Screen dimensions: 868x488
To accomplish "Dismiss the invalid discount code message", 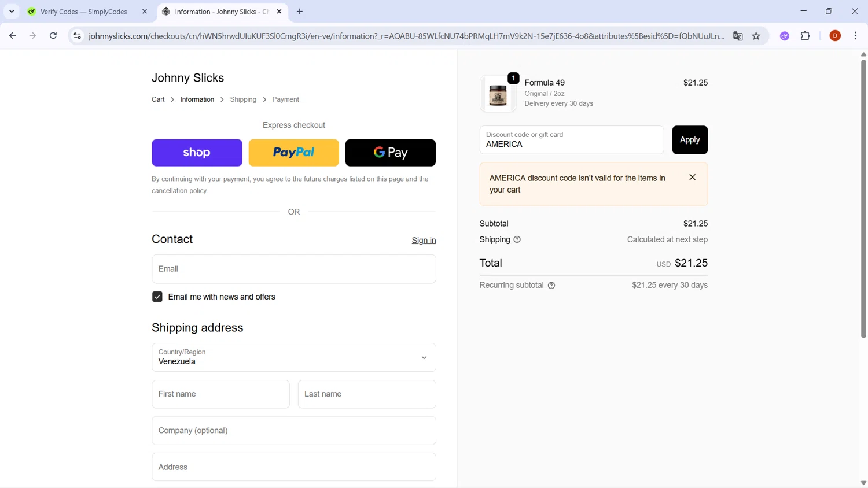I will [692, 178].
